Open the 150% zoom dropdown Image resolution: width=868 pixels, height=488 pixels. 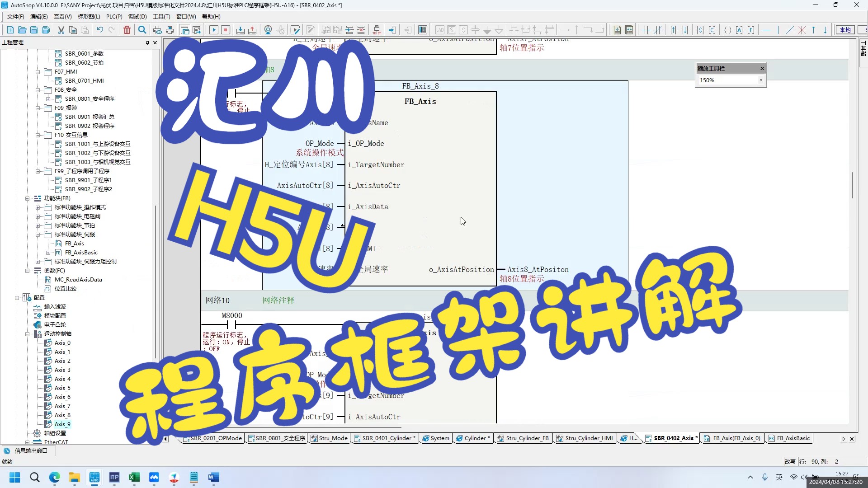(x=761, y=80)
